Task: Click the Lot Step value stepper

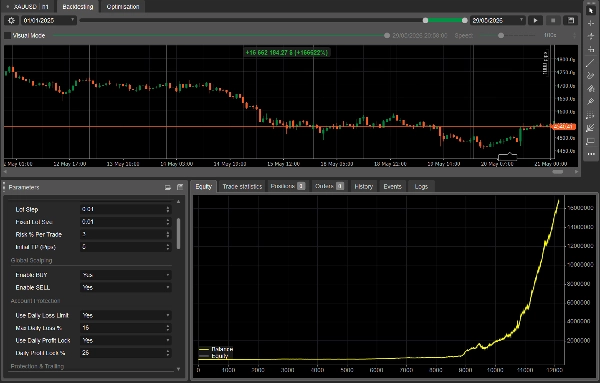Action: [x=168, y=209]
